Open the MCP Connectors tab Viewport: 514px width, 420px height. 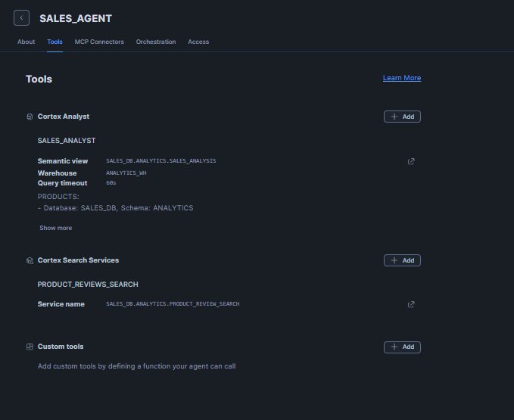click(x=99, y=42)
